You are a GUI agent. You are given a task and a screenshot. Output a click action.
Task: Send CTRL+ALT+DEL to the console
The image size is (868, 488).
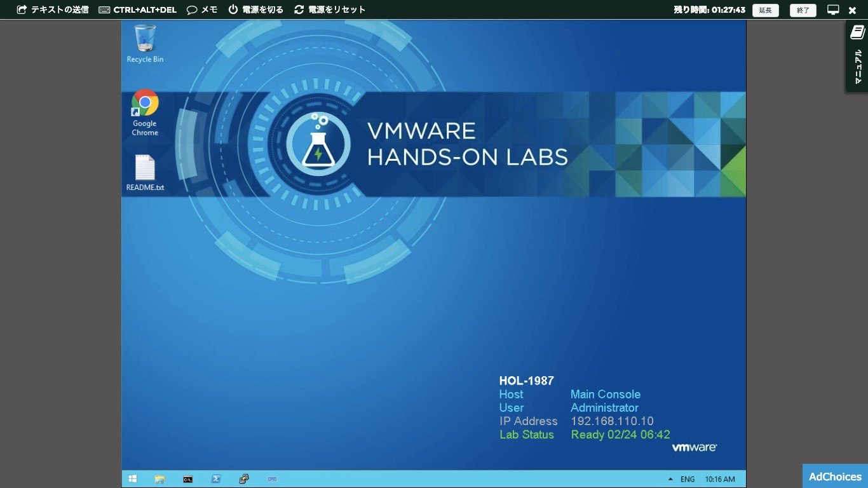click(138, 10)
